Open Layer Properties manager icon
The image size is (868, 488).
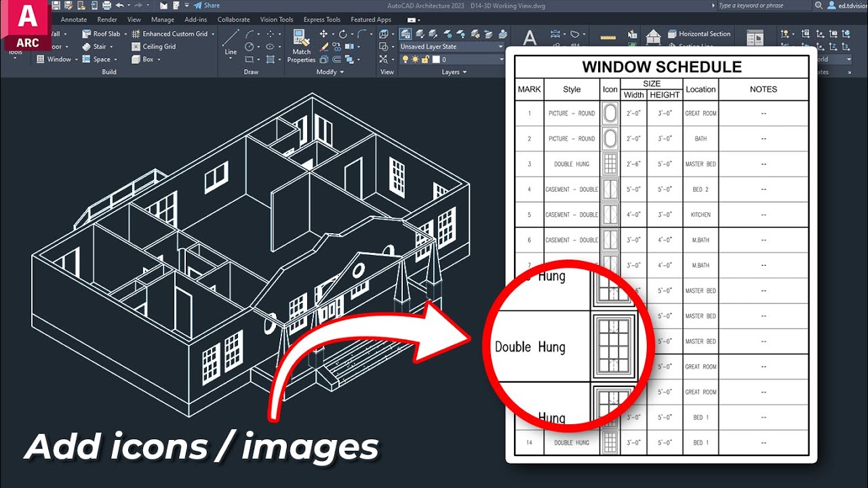(x=406, y=34)
